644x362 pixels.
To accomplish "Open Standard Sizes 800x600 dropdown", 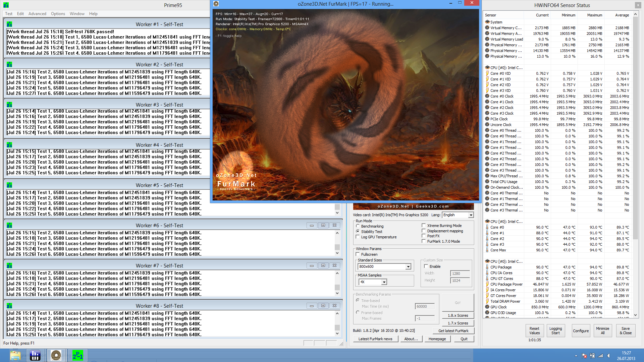I will (408, 266).
